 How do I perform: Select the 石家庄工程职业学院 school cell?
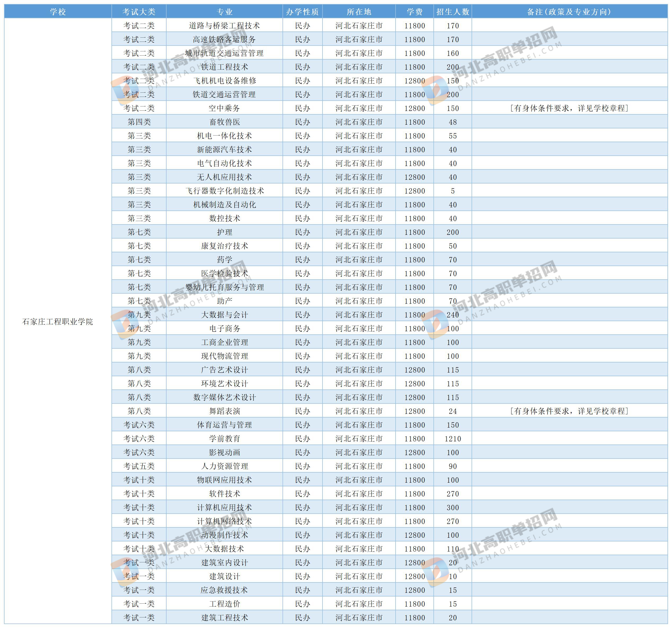tap(58, 321)
